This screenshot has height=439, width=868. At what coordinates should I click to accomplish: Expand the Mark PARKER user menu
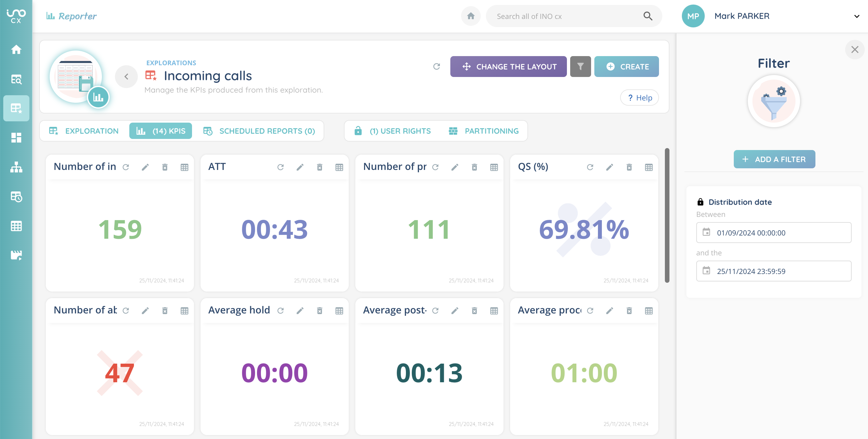click(856, 16)
